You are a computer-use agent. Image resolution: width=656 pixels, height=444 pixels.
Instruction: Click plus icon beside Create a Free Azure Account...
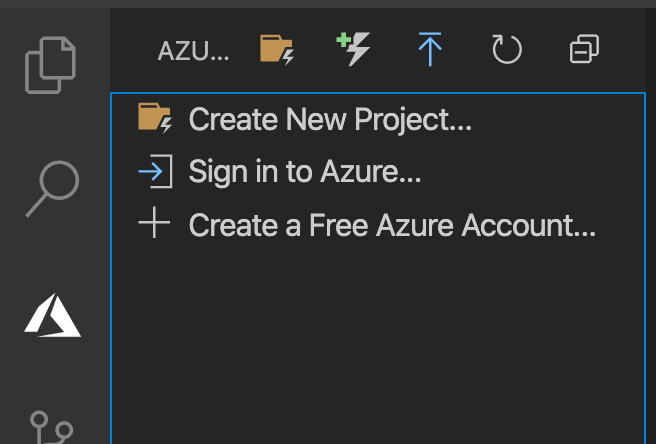pyautogui.click(x=155, y=225)
